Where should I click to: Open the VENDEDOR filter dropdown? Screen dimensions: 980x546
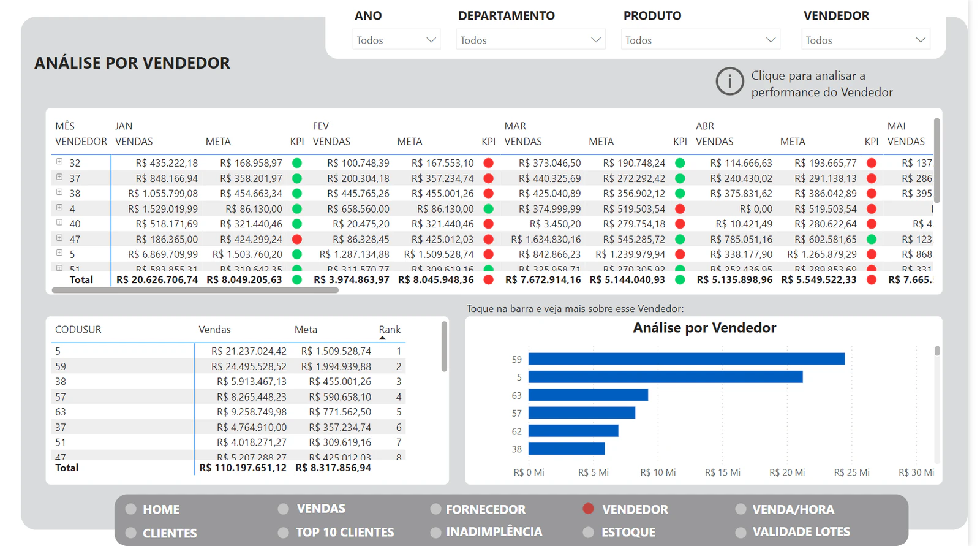(865, 40)
